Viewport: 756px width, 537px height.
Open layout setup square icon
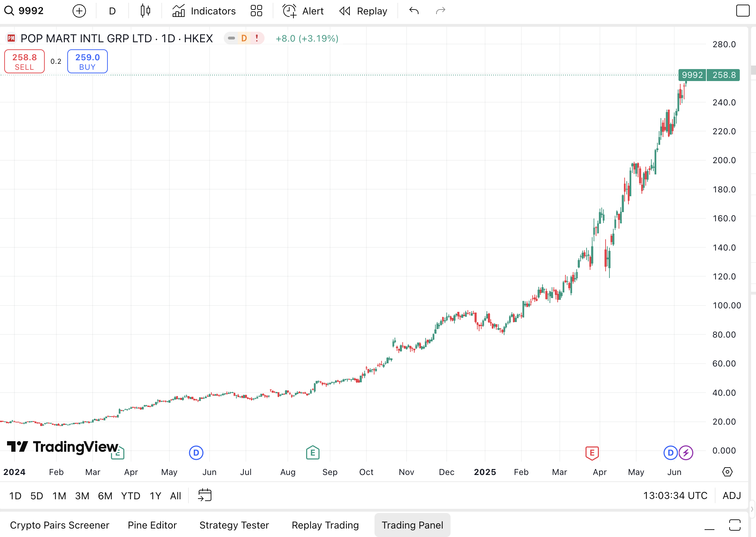743,11
